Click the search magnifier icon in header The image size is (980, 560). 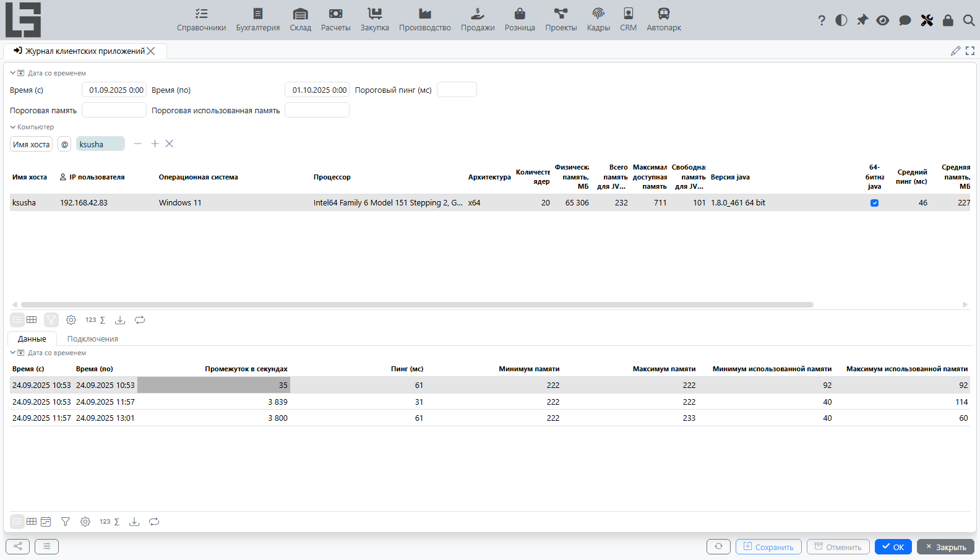[x=969, y=20]
